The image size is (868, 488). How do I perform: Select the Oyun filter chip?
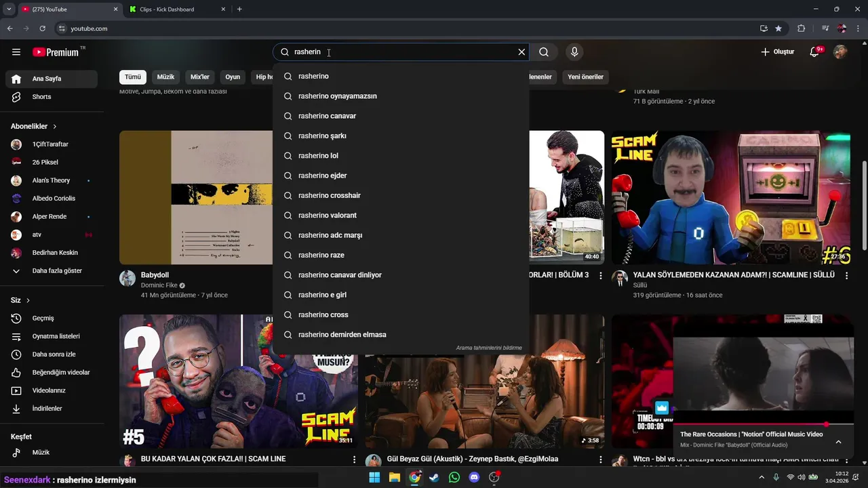233,77
